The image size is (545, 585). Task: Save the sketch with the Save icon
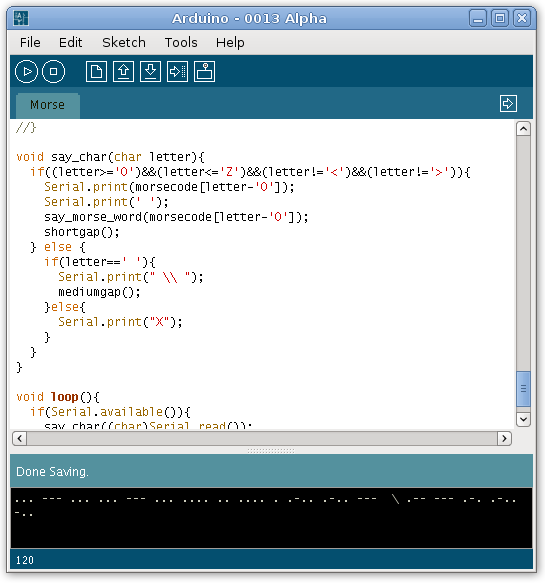click(150, 71)
